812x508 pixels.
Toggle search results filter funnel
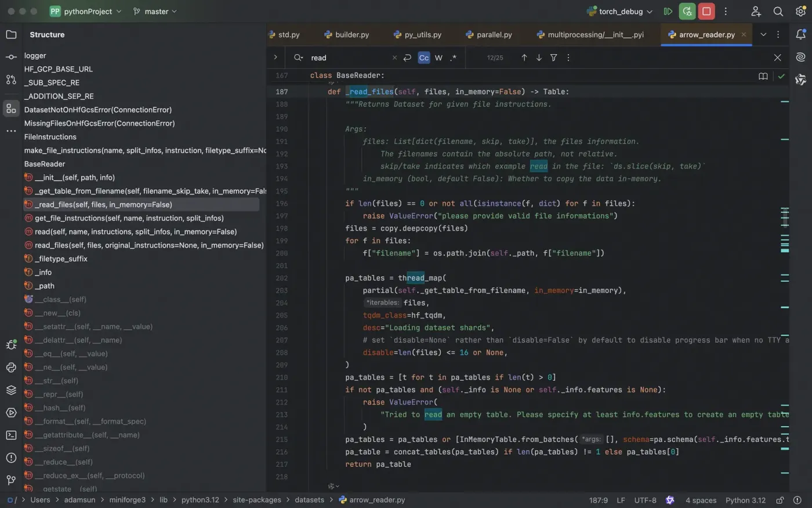pos(554,57)
